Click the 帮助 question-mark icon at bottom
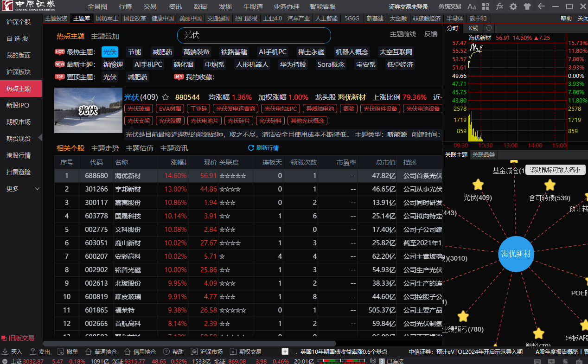Image resolution: width=588 pixels, height=364 pixels. 166,351
